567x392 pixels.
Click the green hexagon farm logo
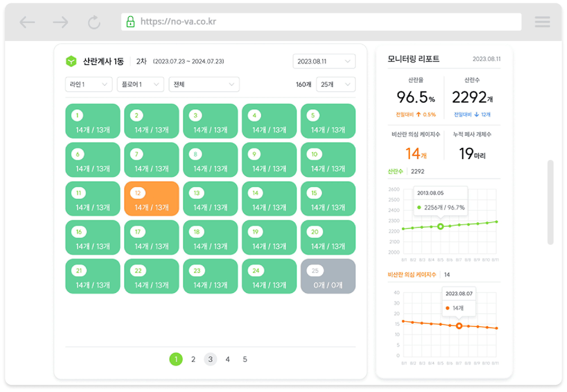point(71,61)
